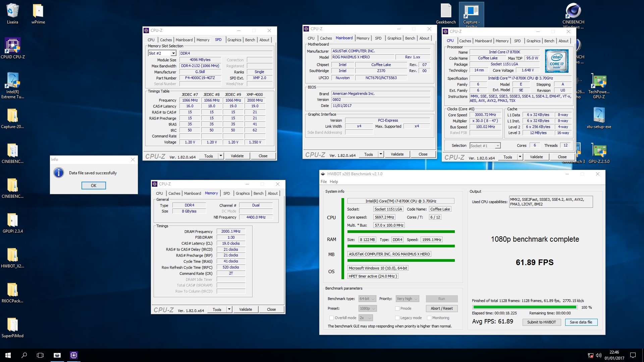Image resolution: width=644 pixels, height=362 pixels.
Task: Open the wPrime folder icon
Action: [x=38, y=13]
